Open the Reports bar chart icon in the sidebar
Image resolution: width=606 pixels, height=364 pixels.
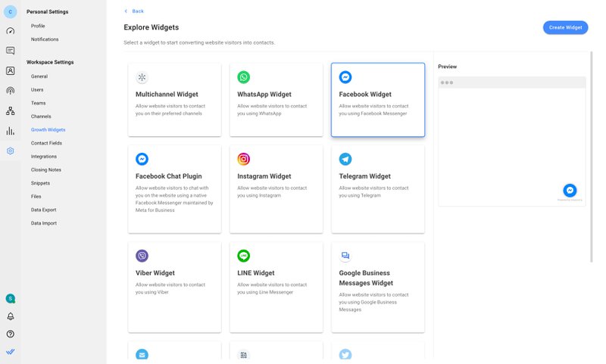[11, 131]
